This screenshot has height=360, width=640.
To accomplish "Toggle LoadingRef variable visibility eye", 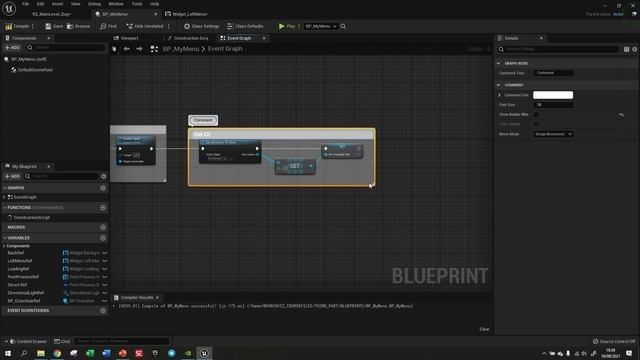I will (105, 269).
